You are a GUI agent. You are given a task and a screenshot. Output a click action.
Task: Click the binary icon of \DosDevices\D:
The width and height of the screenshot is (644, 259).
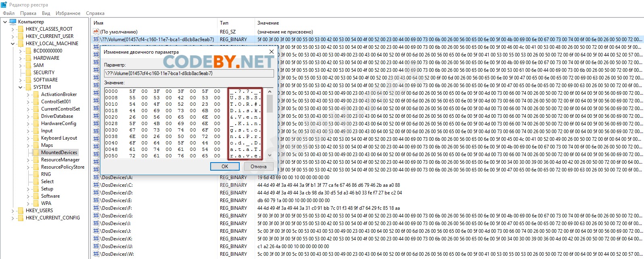click(96, 193)
